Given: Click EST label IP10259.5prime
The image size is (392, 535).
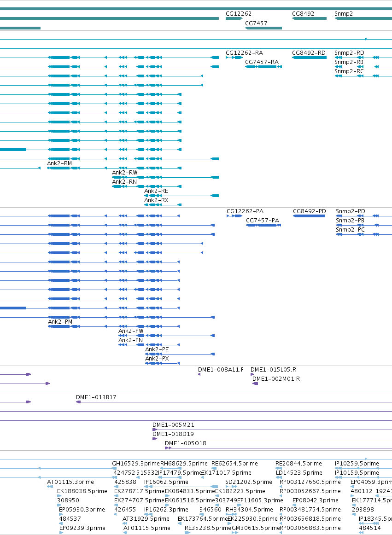Looking at the screenshot, I should coord(357,463).
